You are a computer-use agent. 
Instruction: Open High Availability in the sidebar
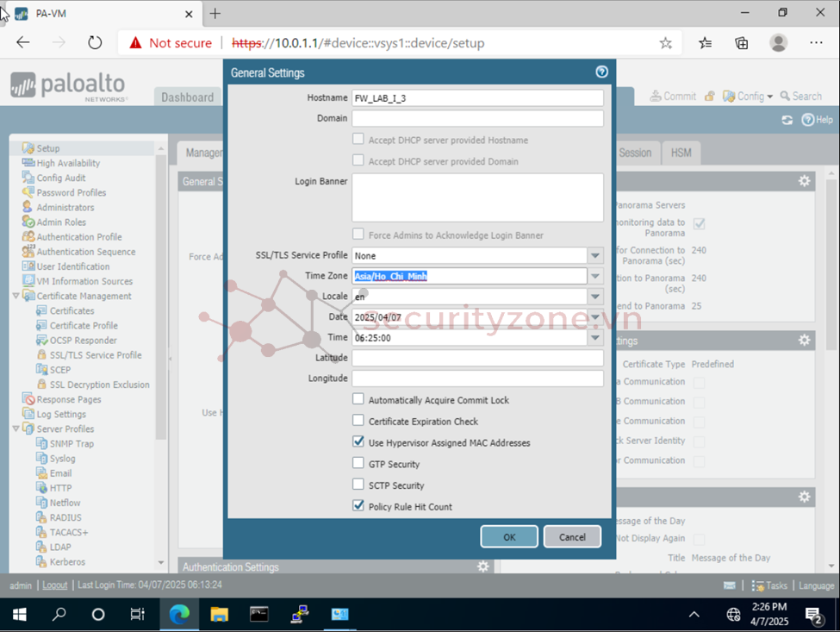coord(68,163)
